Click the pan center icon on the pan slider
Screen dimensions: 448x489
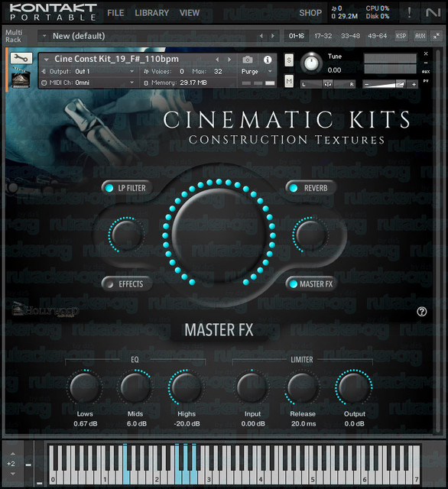(x=327, y=84)
